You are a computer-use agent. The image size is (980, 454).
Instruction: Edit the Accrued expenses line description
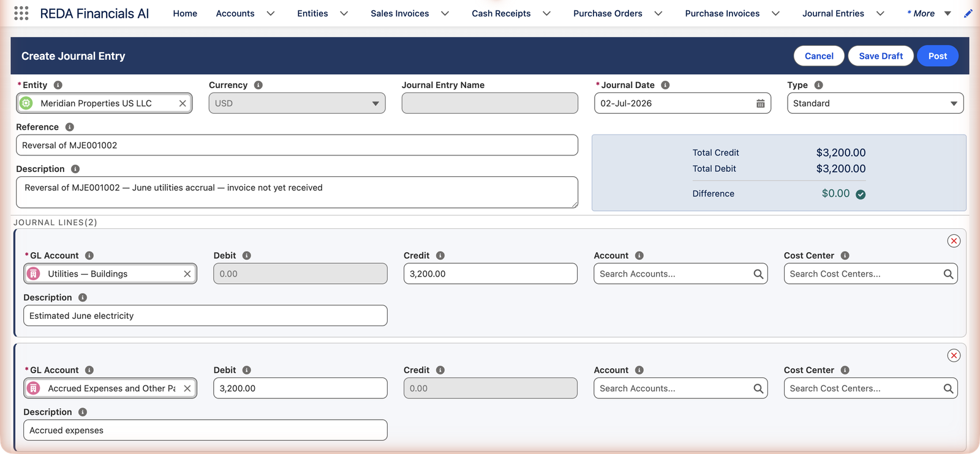[x=205, y=430]
